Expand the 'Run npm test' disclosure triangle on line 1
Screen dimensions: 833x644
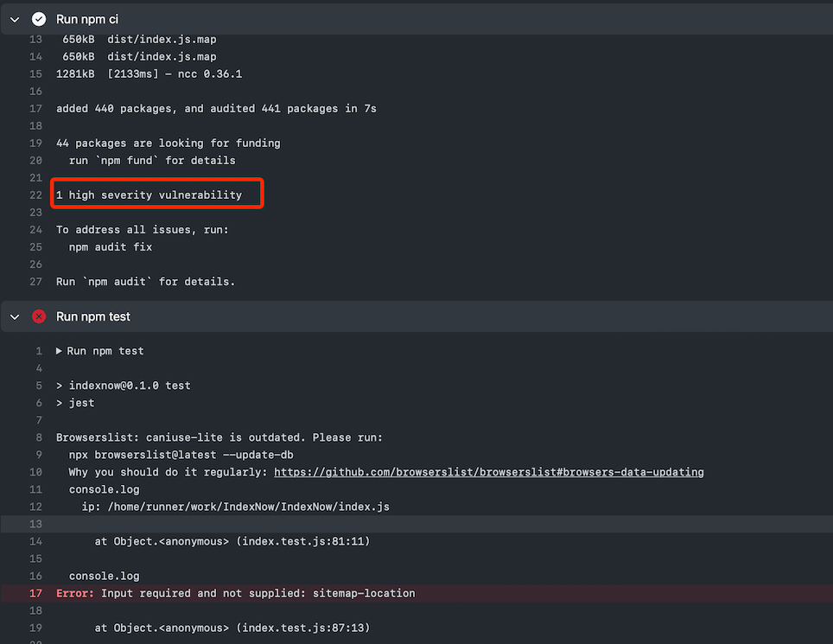tap(59, 351)
